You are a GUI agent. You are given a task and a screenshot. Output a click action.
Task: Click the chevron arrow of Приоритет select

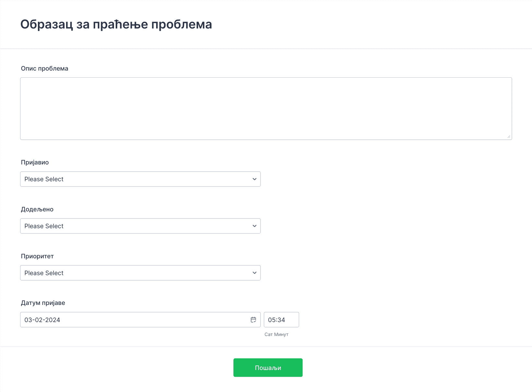pyautogui.click(x=254, y=273)
